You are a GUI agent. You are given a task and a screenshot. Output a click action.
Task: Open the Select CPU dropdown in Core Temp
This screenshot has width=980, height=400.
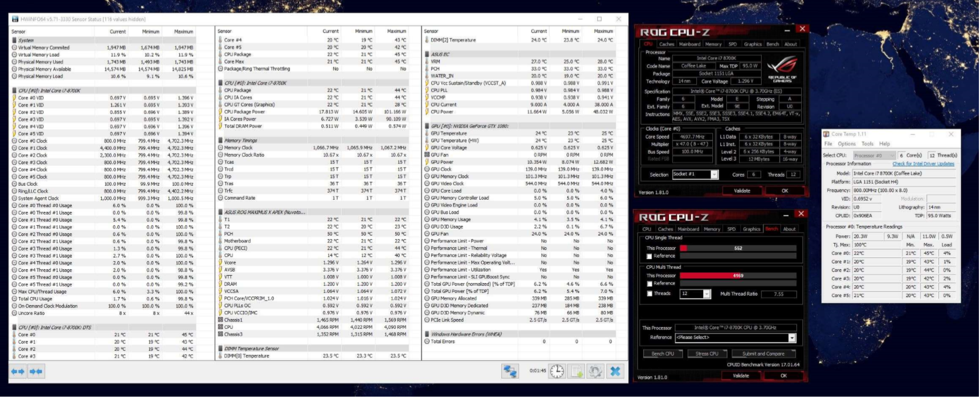875,155
